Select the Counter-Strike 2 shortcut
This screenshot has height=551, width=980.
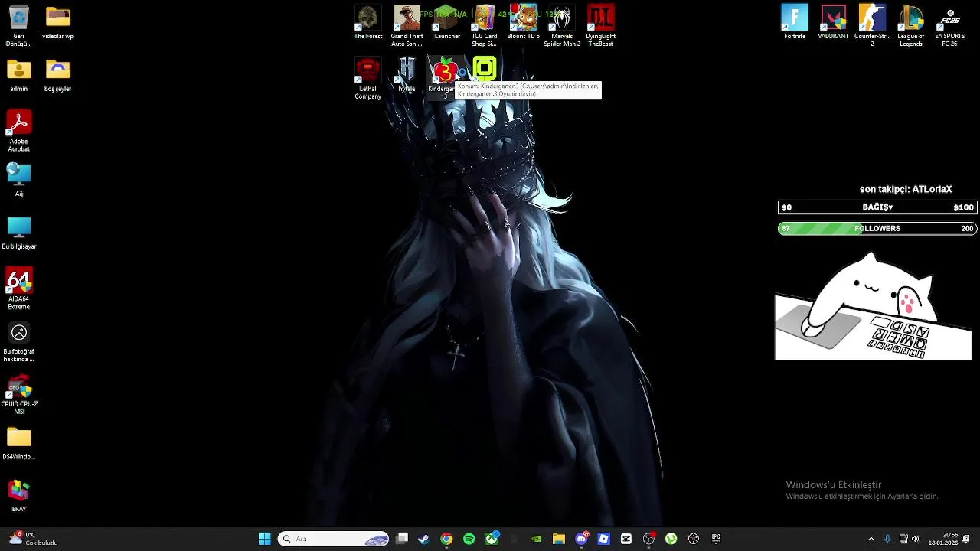point(872,26)
